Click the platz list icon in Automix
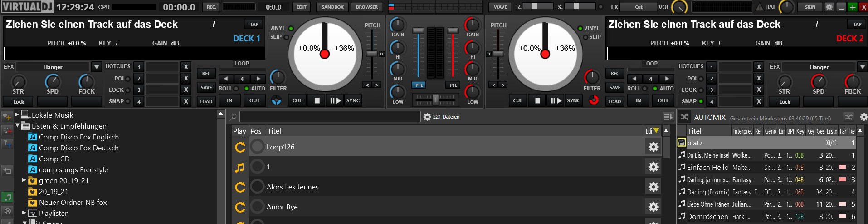 point(682,143)
